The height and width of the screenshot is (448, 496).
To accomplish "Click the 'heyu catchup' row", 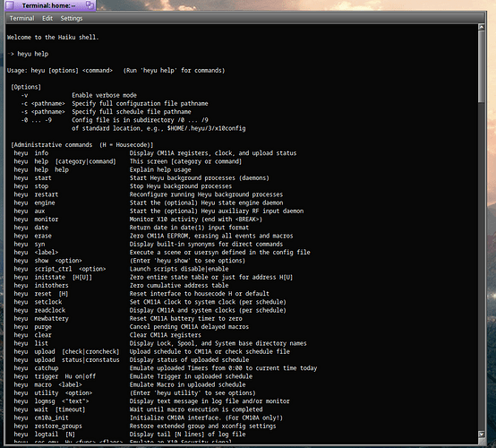I will pyautogui.click(x=166, y=368).
